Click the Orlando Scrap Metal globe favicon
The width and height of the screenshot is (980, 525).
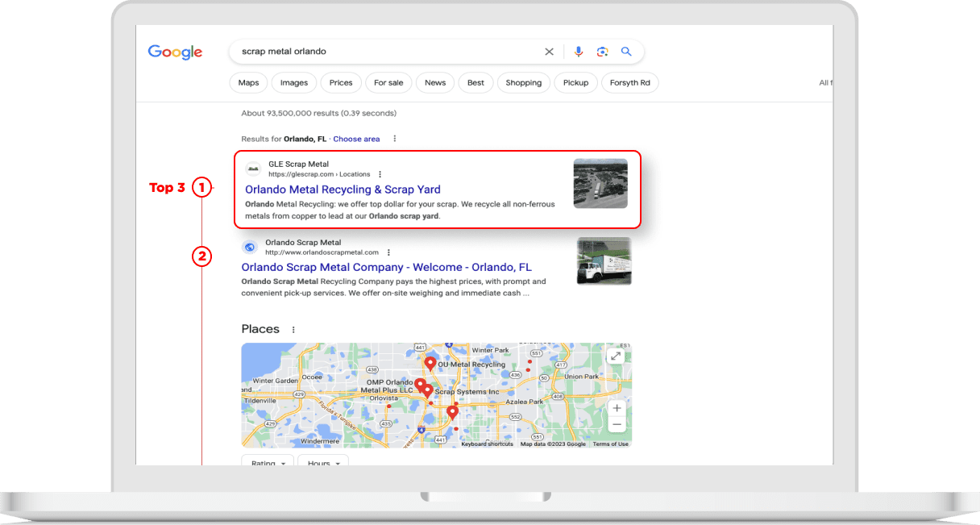tap(250, 247)
